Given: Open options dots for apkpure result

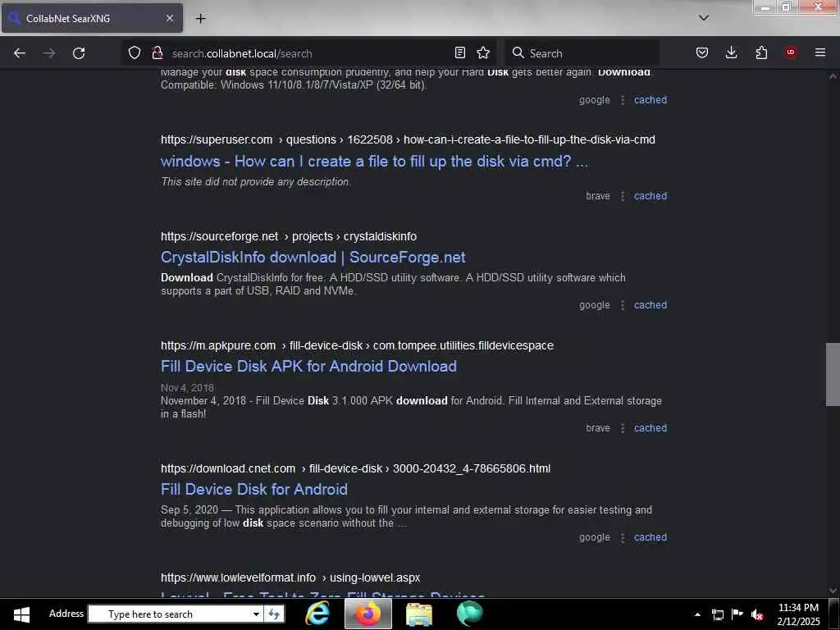Looking at the screenshot, I should click(x=623, y=428).
